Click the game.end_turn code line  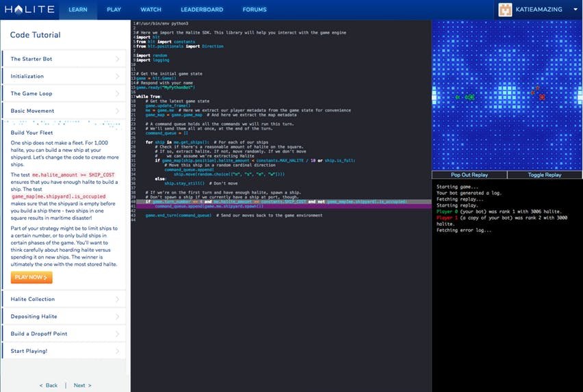[234, 215]
